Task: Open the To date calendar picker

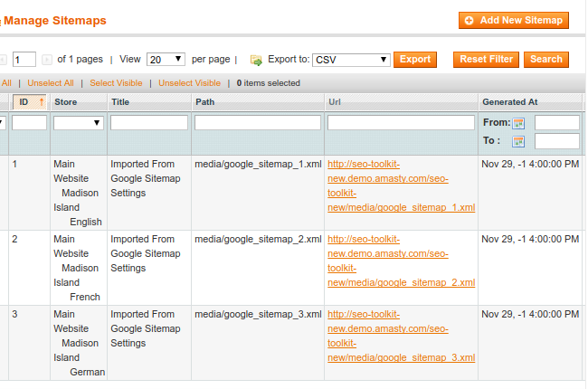Action: (518, 141)
